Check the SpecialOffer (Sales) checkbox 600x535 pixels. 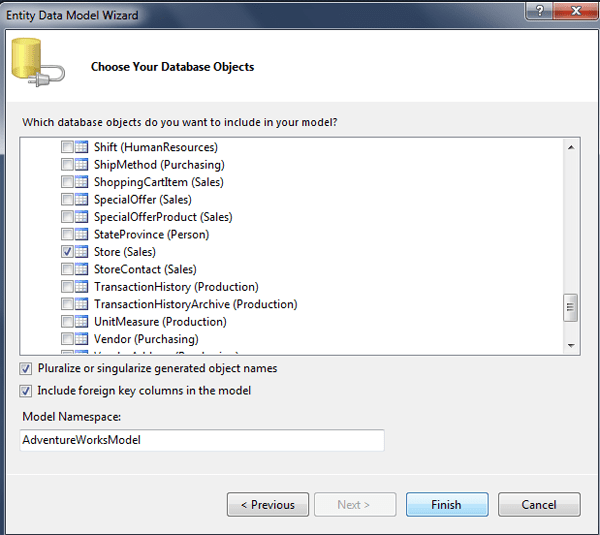click(67, 199)
